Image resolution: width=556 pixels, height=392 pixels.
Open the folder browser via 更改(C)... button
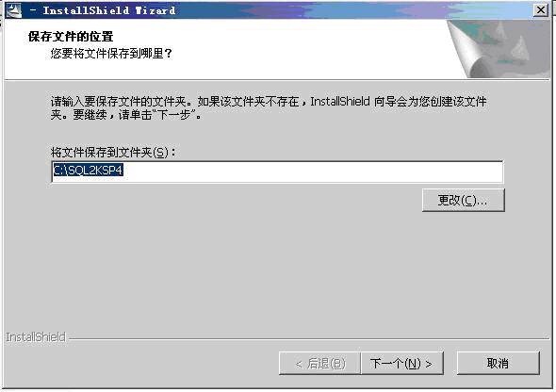(x=463, y=201)
